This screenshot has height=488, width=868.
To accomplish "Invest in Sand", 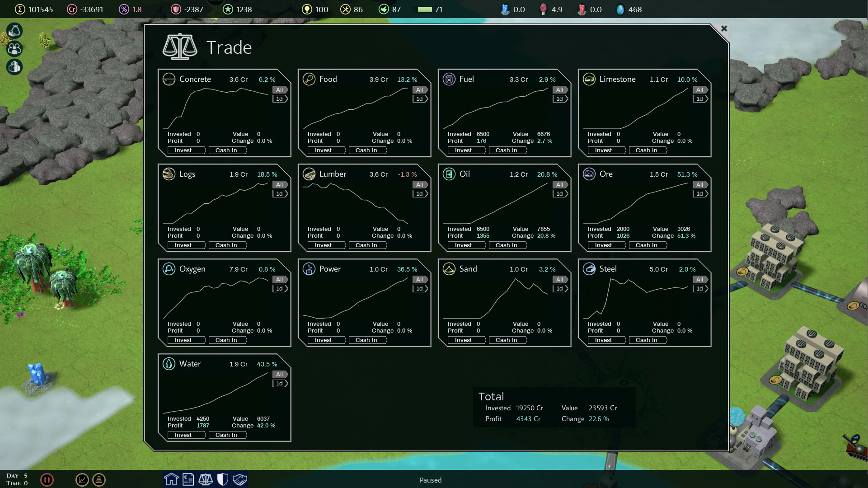I will pyautogui.click(x=467, y=340).
